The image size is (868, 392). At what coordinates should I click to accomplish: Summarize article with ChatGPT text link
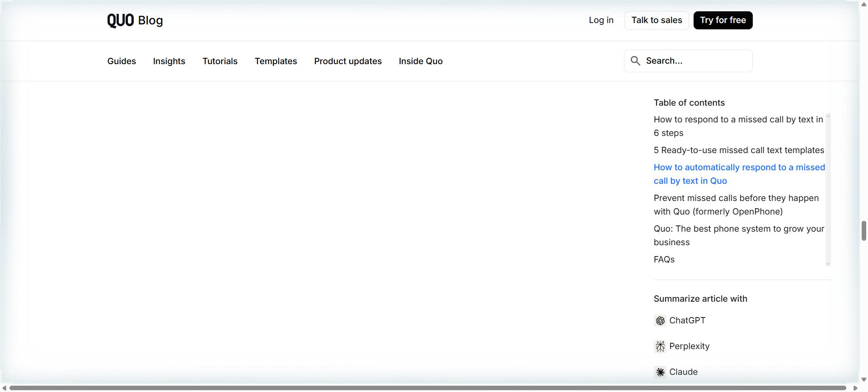click(687, 321)
